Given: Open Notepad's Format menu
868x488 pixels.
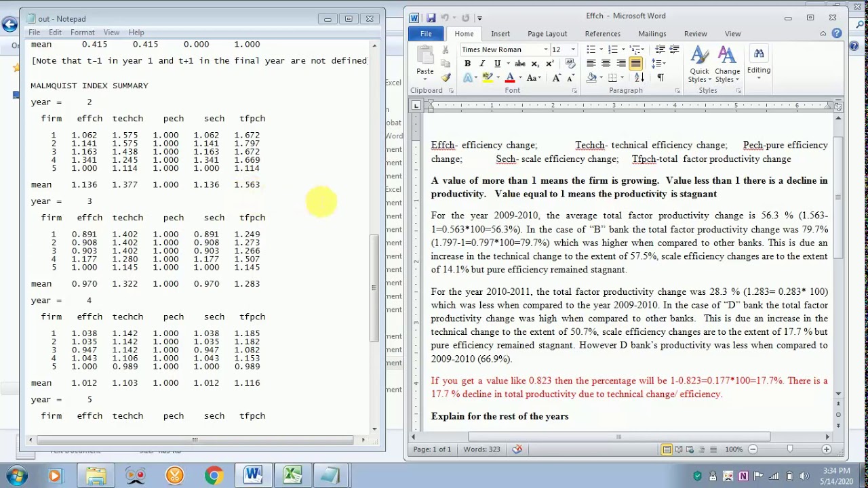Looking at the screenshot, I should pos(82,32).
